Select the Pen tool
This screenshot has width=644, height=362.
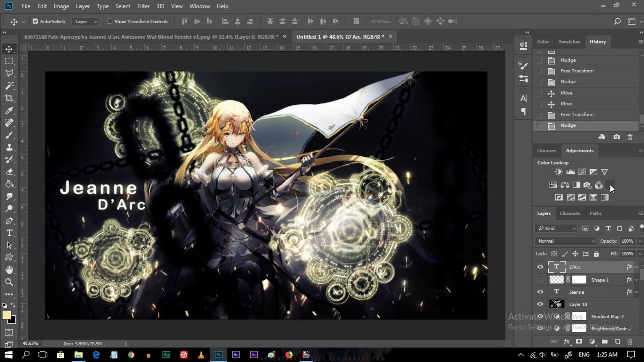click(9, 221)
